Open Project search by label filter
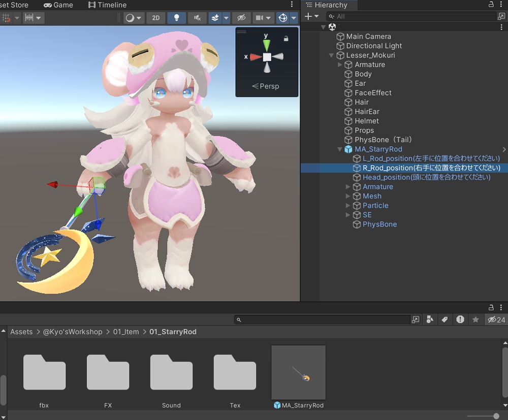 coord(444,319)
